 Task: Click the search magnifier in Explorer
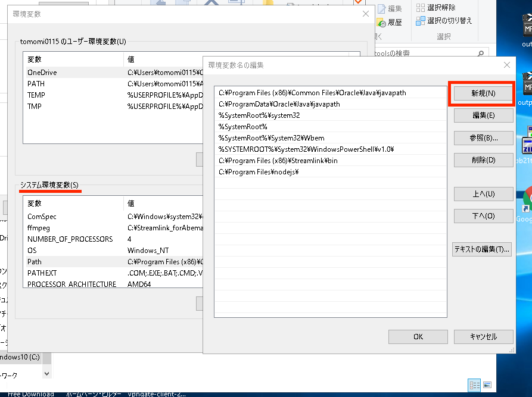pos(480,53)
